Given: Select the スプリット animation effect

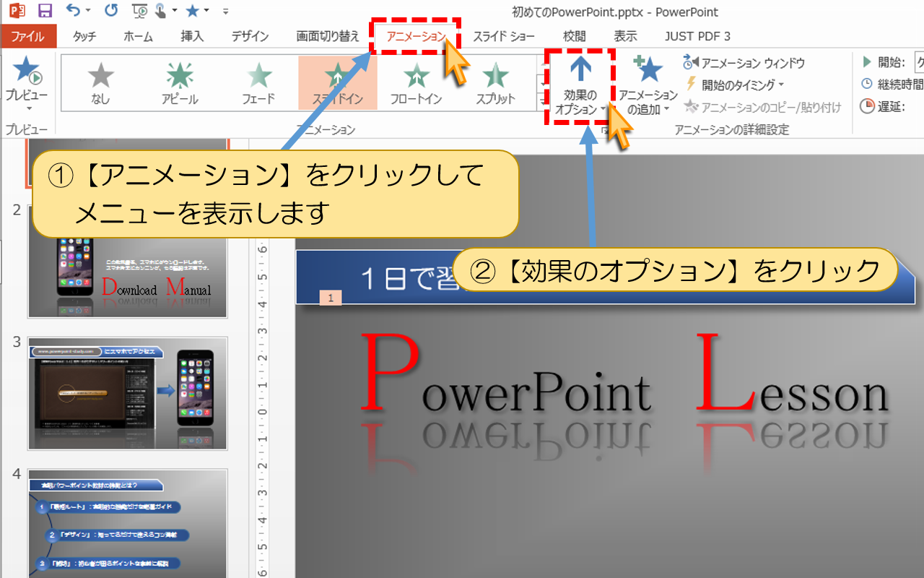Looking at the screenshot, I should (x=495, y=83).
